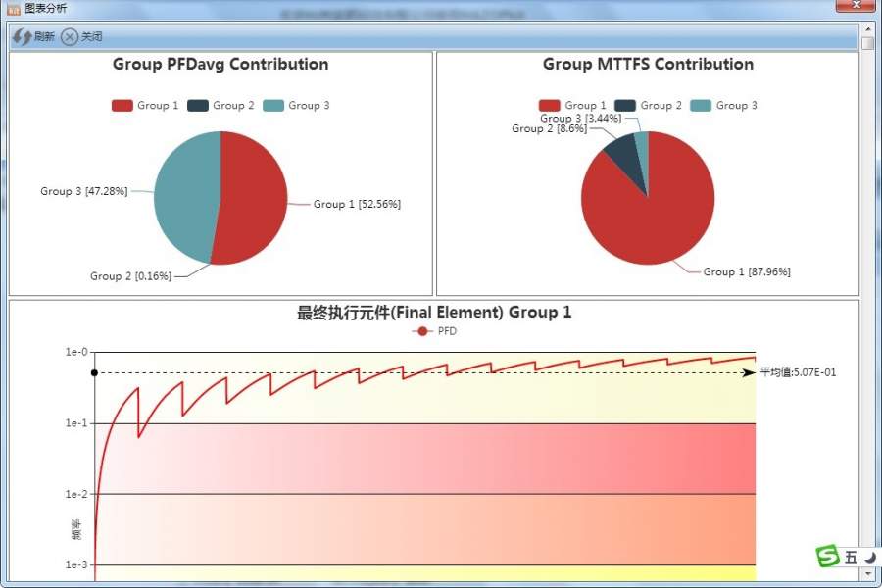This screenshot has height=588, width=882.
Task: Toggle Group 1 legend in MTTFS chart
Action: coord(572,105)
